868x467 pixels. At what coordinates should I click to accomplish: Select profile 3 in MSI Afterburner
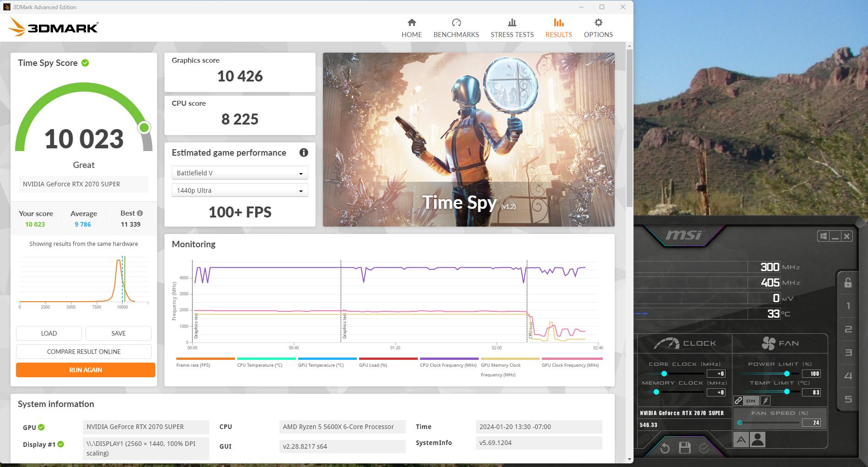(x=848, y=353)
